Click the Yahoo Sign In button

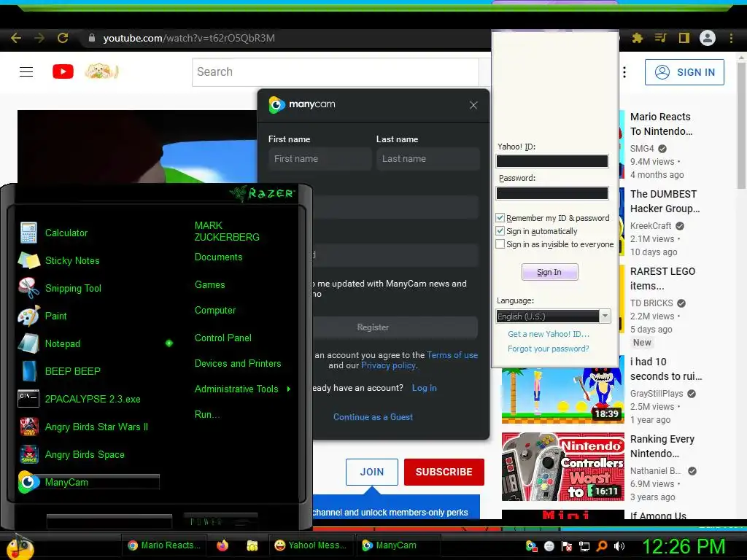click(x=549, y=272)
